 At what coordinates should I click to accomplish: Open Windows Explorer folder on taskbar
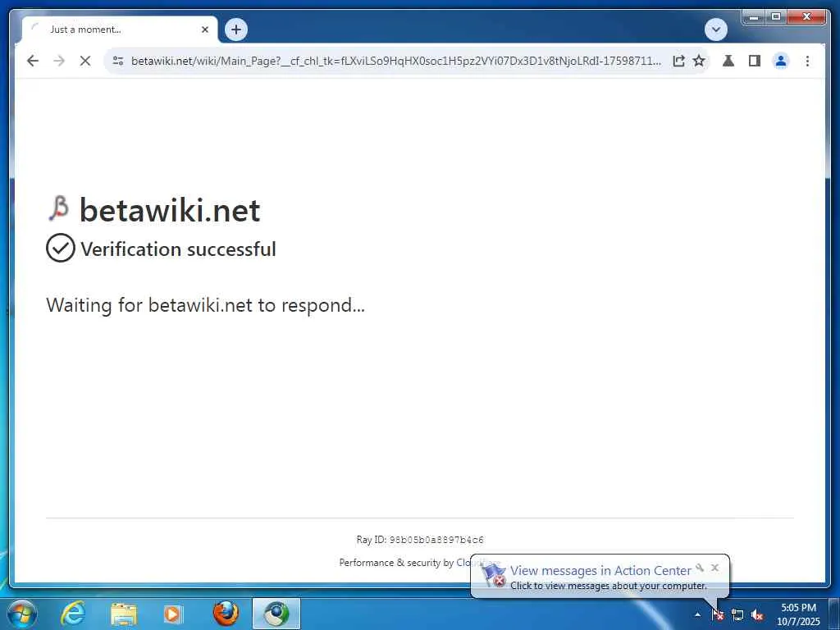click(x=124, y=614)
